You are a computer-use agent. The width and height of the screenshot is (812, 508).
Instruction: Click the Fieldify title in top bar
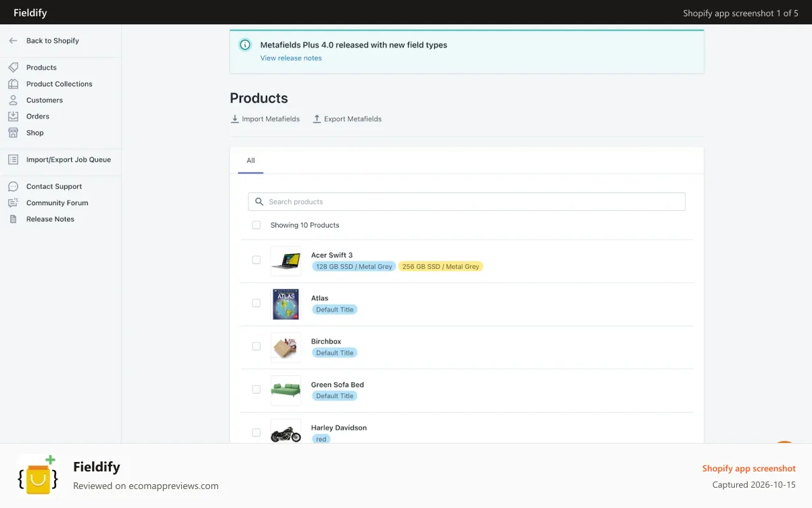point(30,13)
